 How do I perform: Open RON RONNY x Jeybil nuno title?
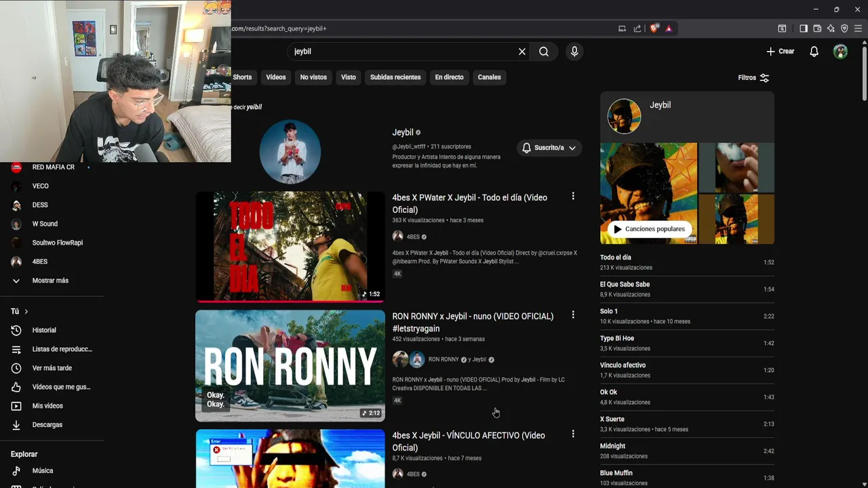[x=473, y=322]
